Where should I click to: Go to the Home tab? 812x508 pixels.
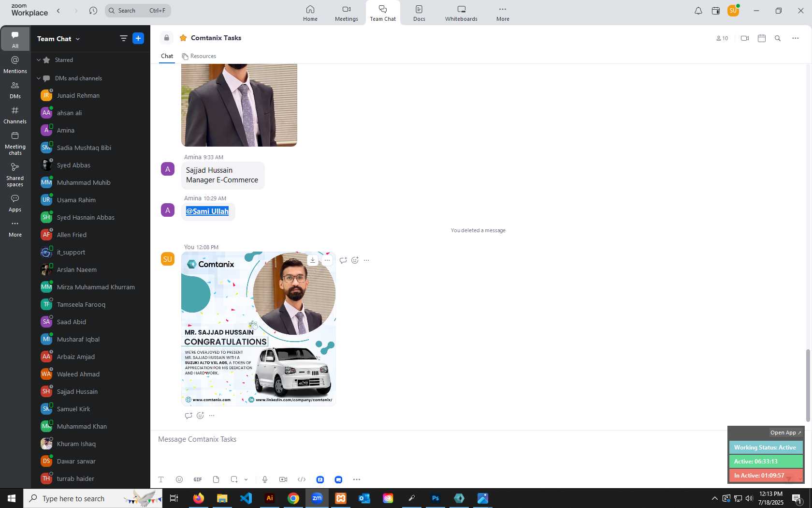(310, 13)
